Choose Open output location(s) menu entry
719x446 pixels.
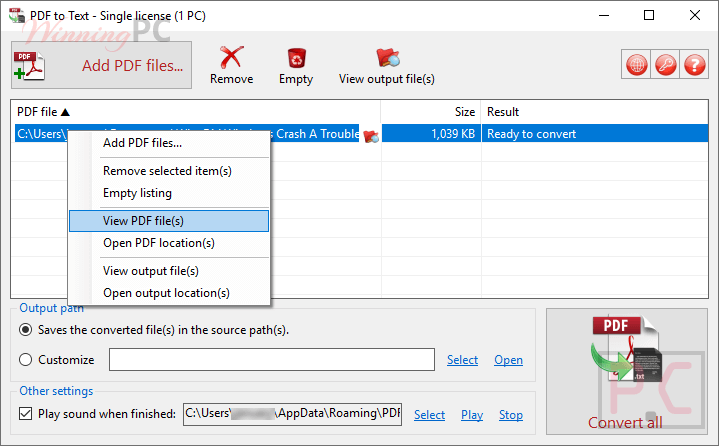pos(169,293)
